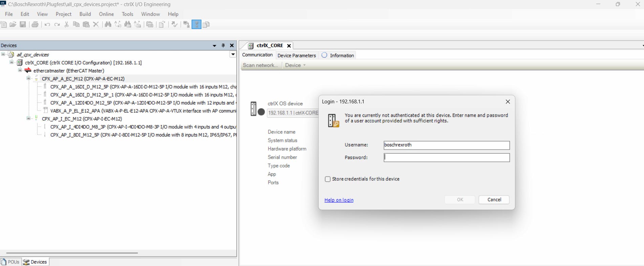This screenshot has height=266, width=644.
Task: Open the device tree view dropdown
Action: point(233,54)
